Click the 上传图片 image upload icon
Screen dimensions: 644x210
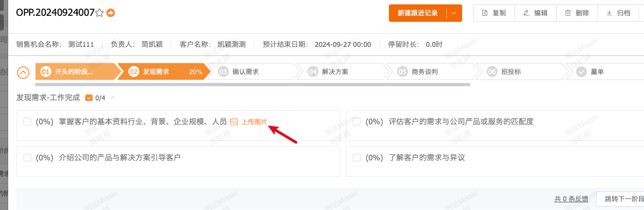pyautogui.click(x=234, y=122)
